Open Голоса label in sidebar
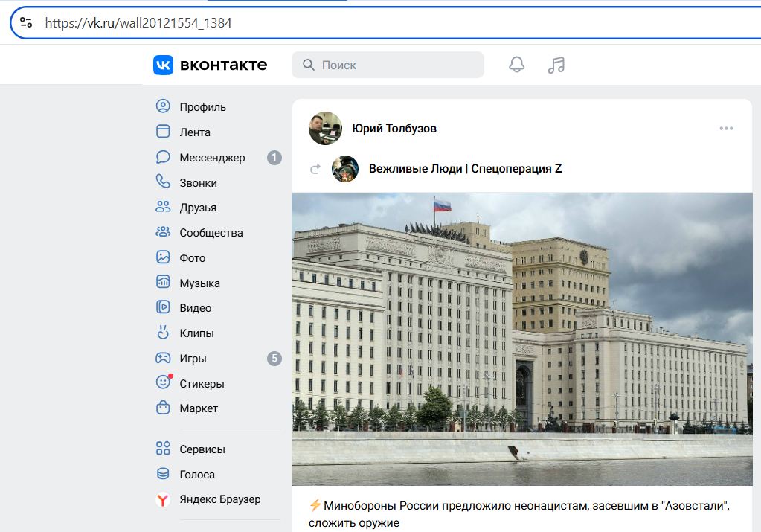 [x=197, y=475]
